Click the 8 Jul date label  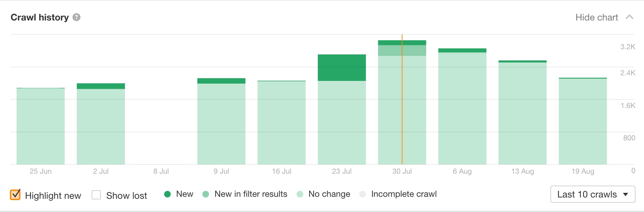[x=161, y=171]
